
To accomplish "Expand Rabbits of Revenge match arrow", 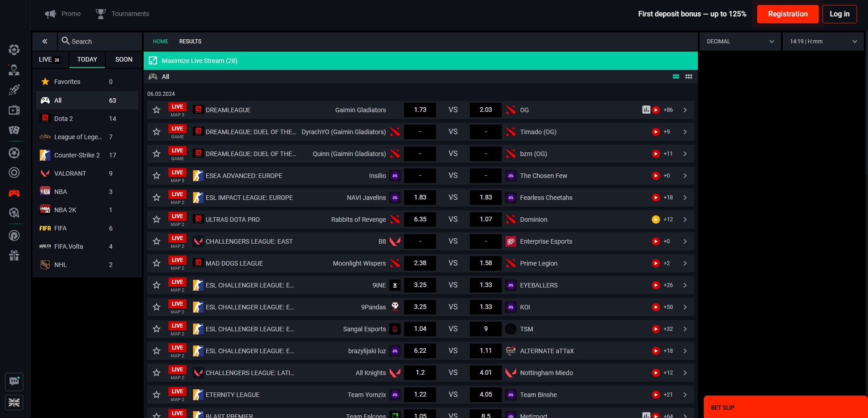I will point(685,219).
